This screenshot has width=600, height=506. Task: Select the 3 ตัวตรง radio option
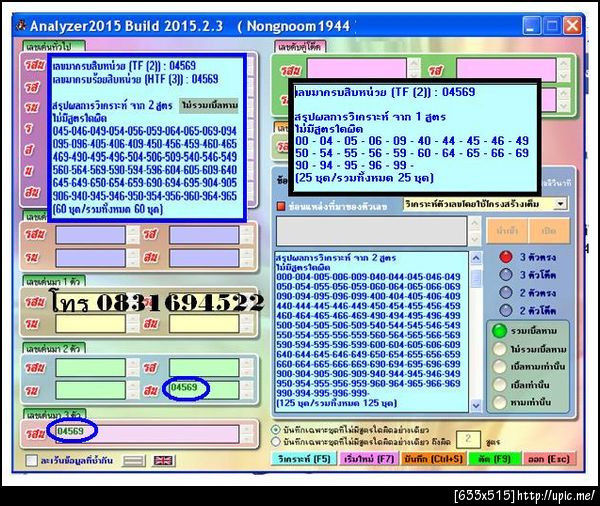pyautogui.click(x=506, y=257)
